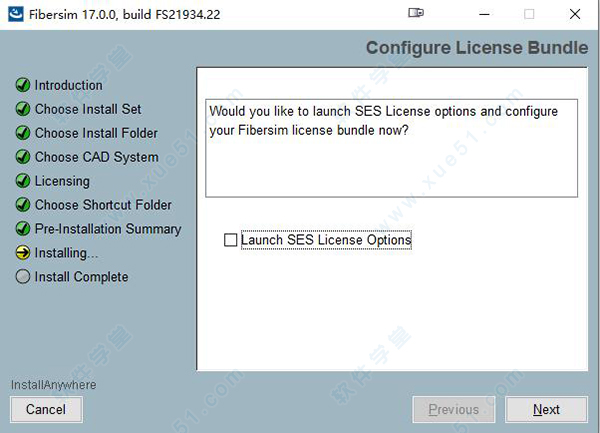Check the Launch SES License Options checkbox
600x433 pixels.
230,240
